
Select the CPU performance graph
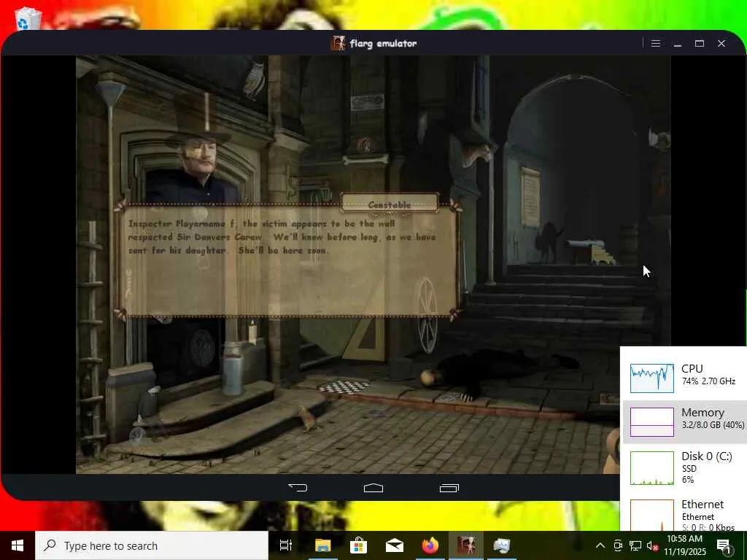[x=651, y=378]
